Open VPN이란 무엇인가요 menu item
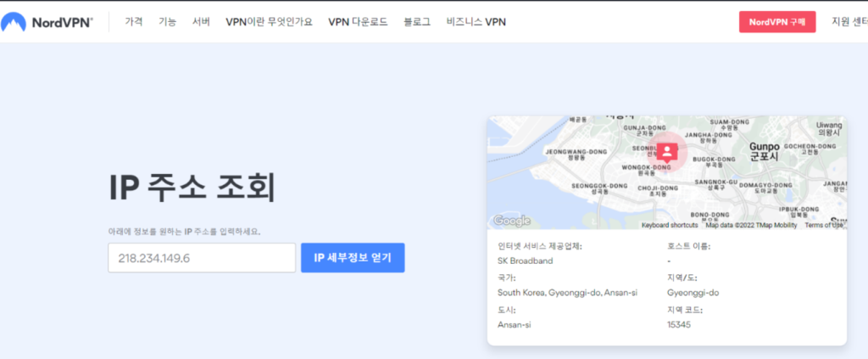 point(269,21)
